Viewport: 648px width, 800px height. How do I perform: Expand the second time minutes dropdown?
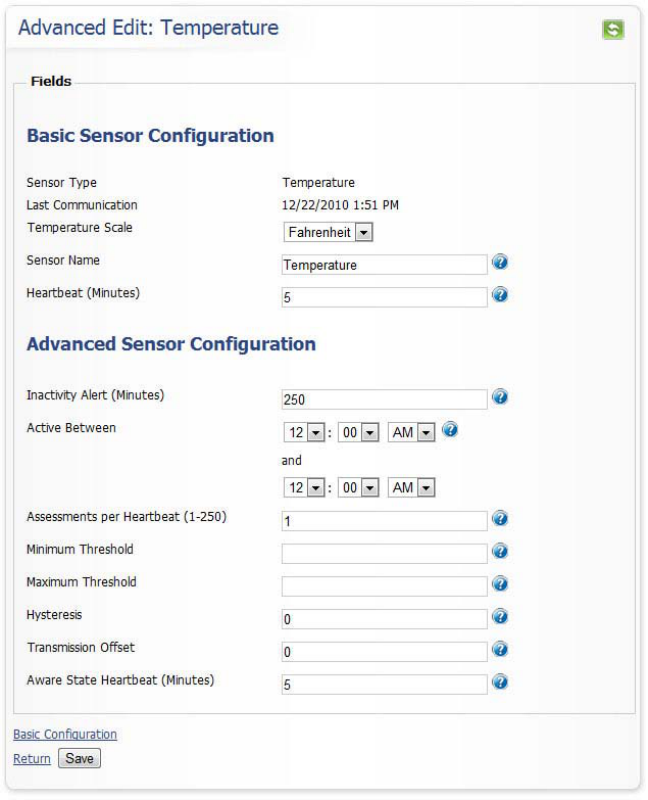358,488
